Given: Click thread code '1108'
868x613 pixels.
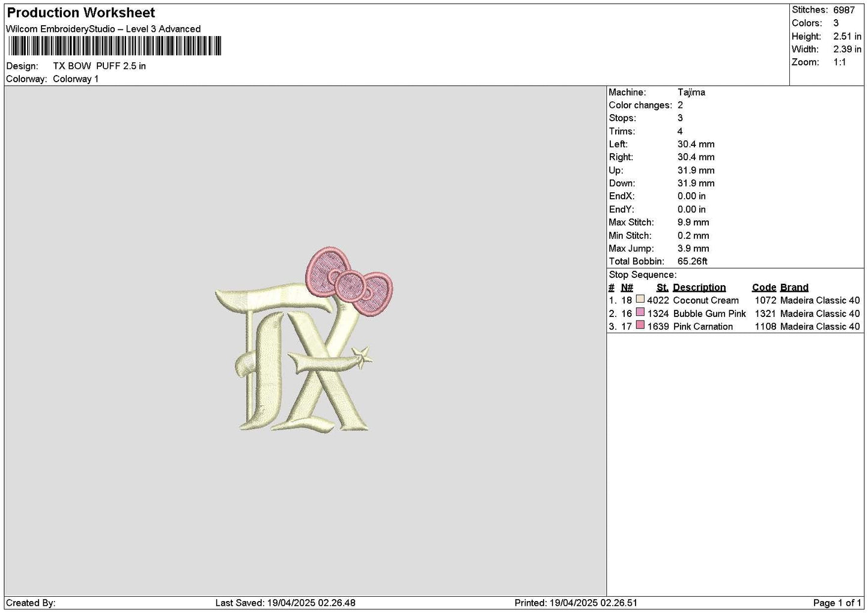Looking at the screenshot, I should [x=765, y=327].
